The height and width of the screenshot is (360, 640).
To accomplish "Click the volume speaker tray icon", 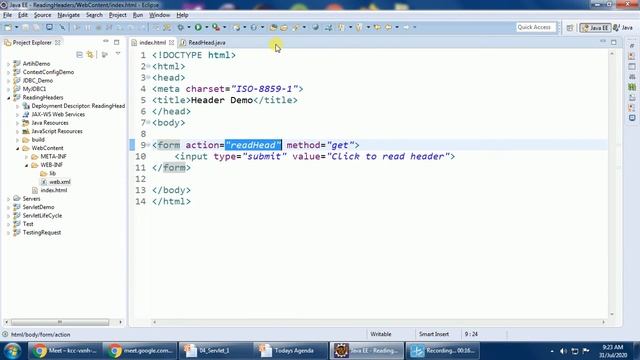I will coord(563,351).
